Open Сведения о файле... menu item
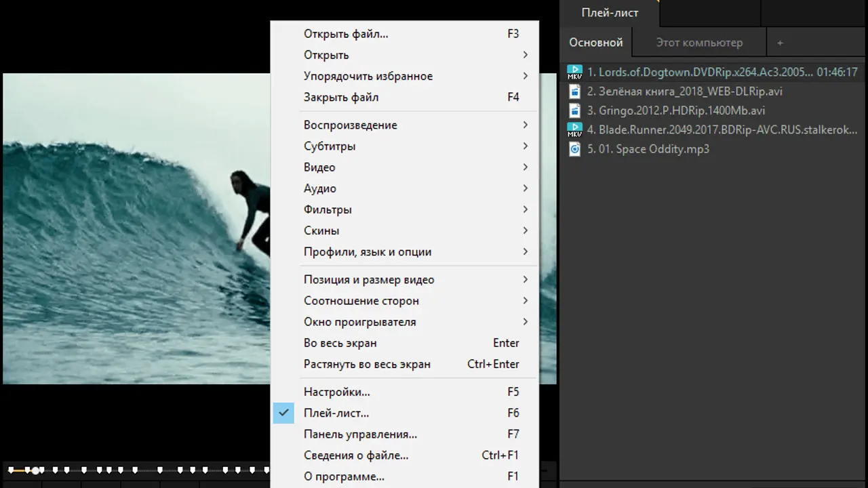868x488 pixels. [x=356, y=455]
